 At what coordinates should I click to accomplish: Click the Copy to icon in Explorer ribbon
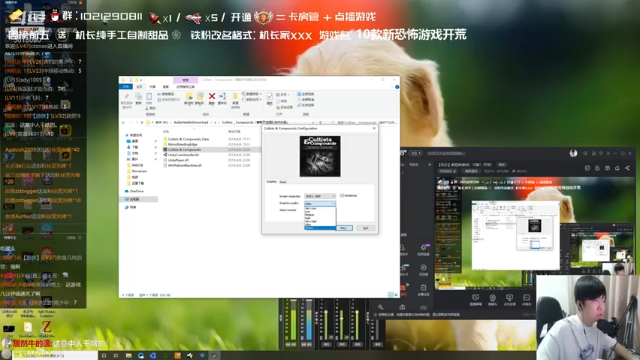point(200,96)
